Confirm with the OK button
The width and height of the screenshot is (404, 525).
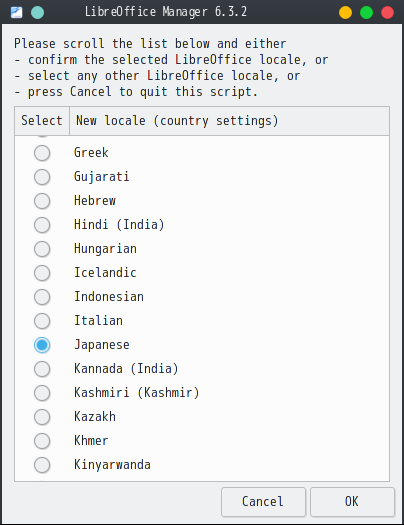click(352, 502)
